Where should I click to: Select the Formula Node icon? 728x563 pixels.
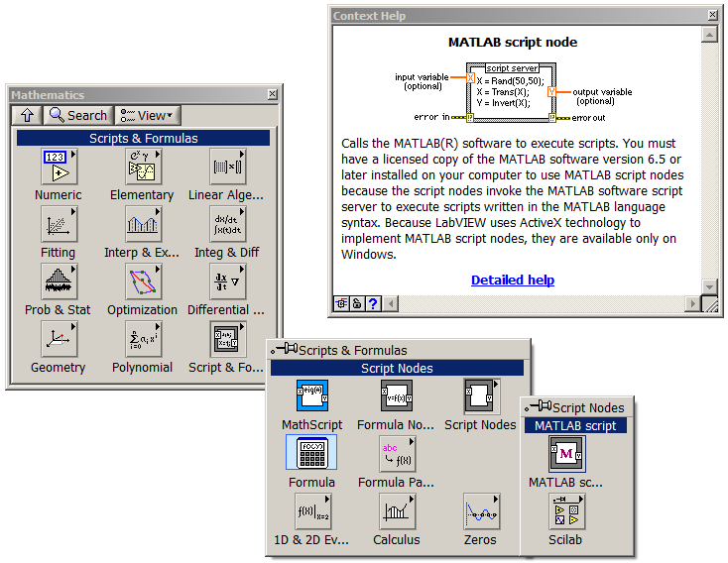coord(397,395)
